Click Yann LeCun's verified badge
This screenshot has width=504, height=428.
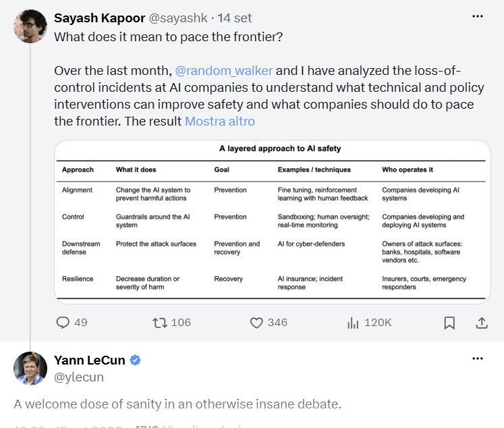point(135,360)
